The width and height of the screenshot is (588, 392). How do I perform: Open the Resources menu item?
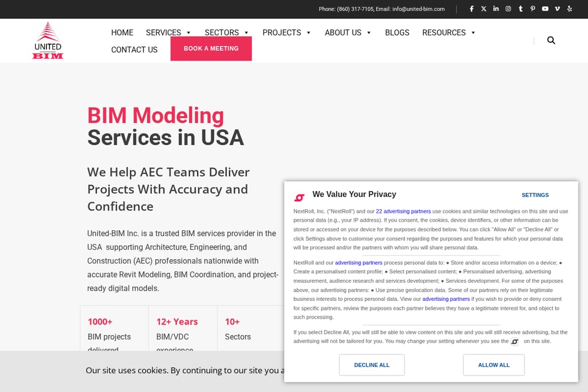(444, 32)
